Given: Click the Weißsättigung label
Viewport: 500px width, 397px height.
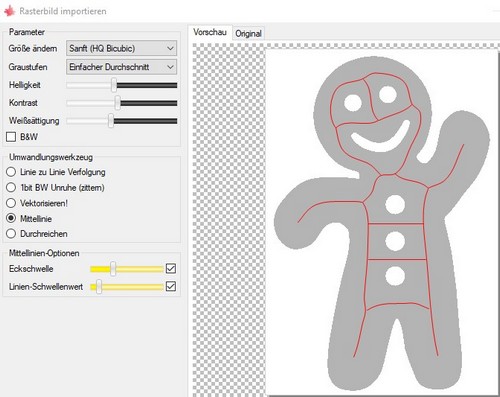Looking at the screenshot, I should point(34,121).
